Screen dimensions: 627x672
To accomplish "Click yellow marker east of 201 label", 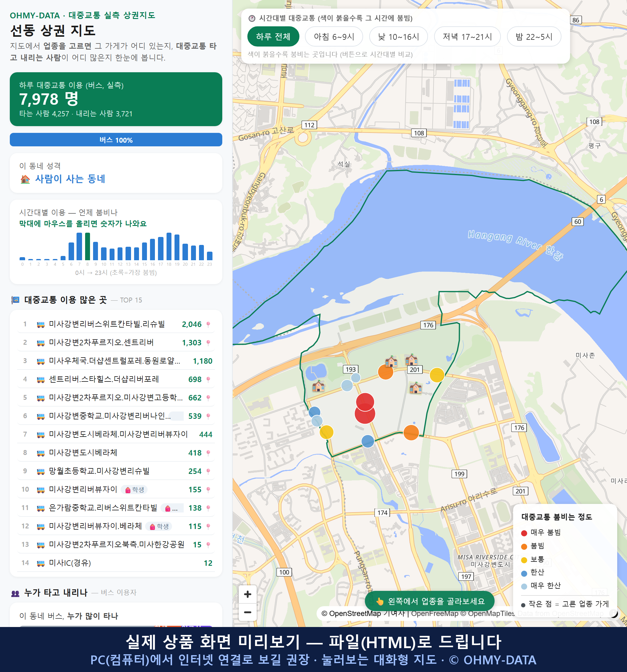I will 437,375.
